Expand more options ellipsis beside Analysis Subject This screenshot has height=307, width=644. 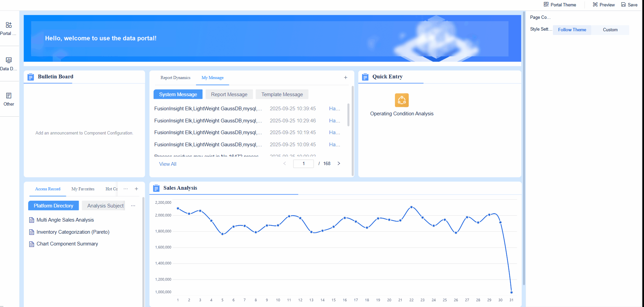click(133, 206)
